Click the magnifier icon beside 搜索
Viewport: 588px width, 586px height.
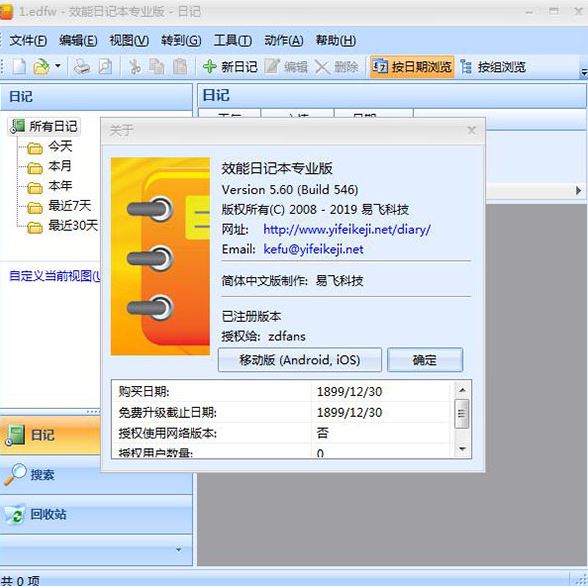coord(15,474)
